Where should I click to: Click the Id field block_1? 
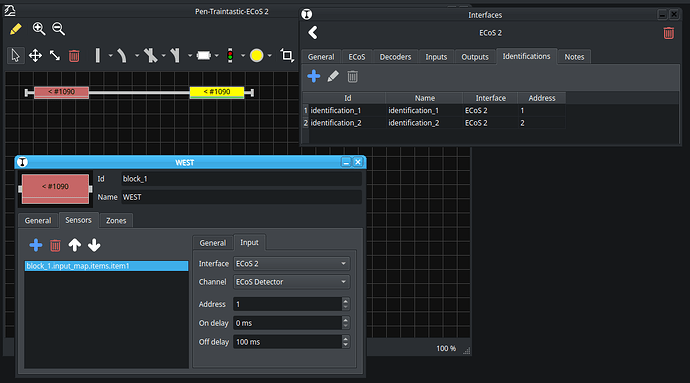point(242,179)
